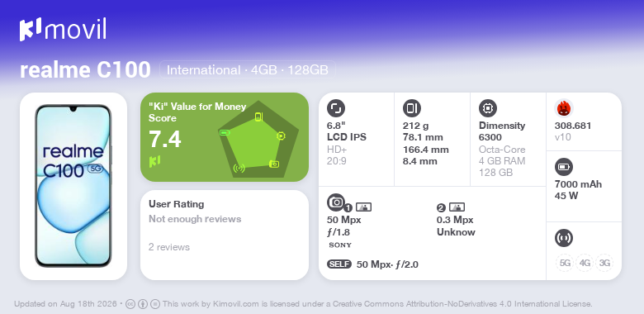The image size is (644, 314).
Task: Click the SELF selfie camera badge
Action: [339, 264]
